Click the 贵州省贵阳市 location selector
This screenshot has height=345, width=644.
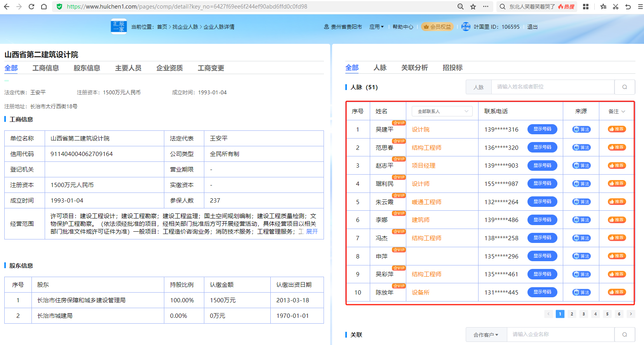pos(343,27)
